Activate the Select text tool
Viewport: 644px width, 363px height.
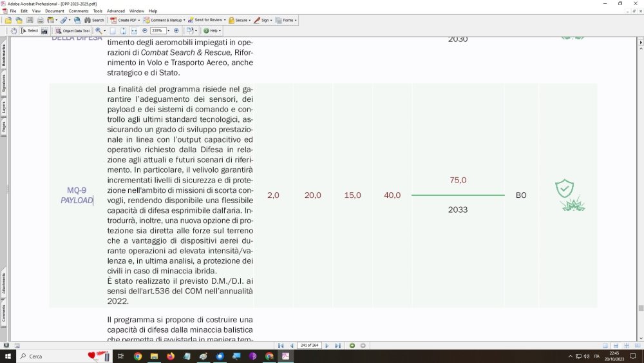(29, 30)
